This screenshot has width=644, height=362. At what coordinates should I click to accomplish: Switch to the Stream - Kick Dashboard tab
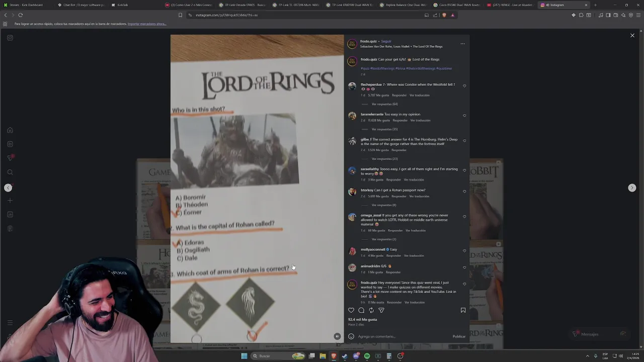26,5
